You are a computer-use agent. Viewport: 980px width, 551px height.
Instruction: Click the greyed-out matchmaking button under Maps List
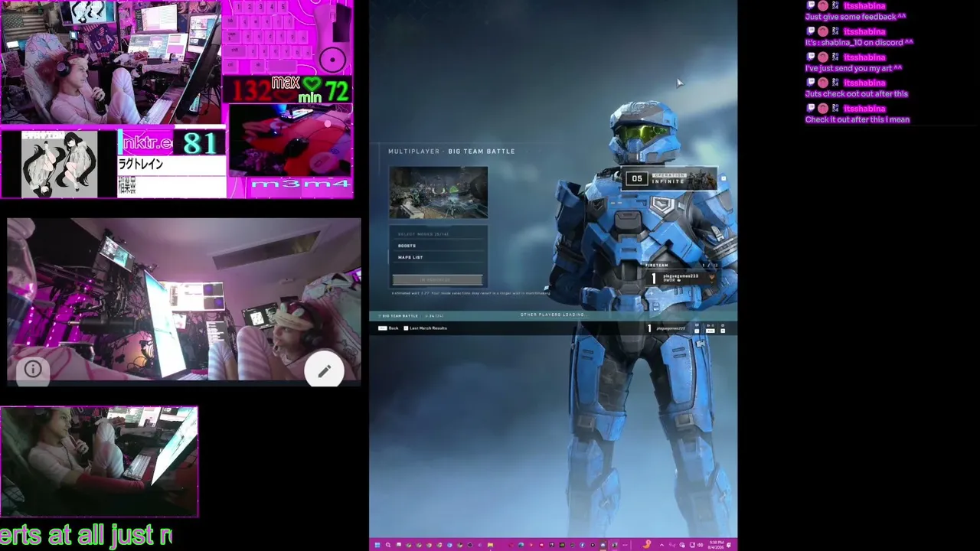[x=437, y=280]
